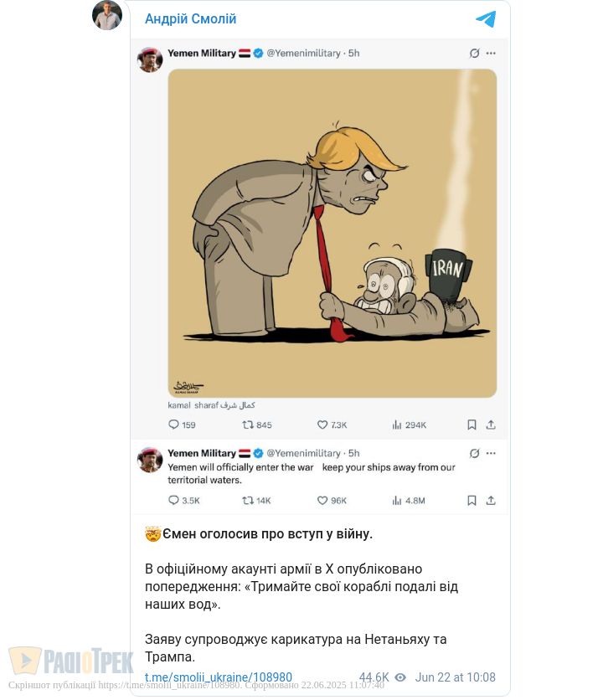
Task: Open the more options menu on second tweet
Action: [491, 453]
